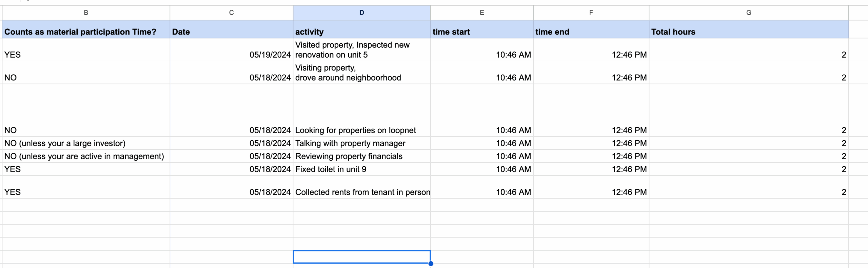This screenshot has width=868, height=268.
Task: Select the 'Collected rents from tenant in person' cell
Action: coord(361,192)
